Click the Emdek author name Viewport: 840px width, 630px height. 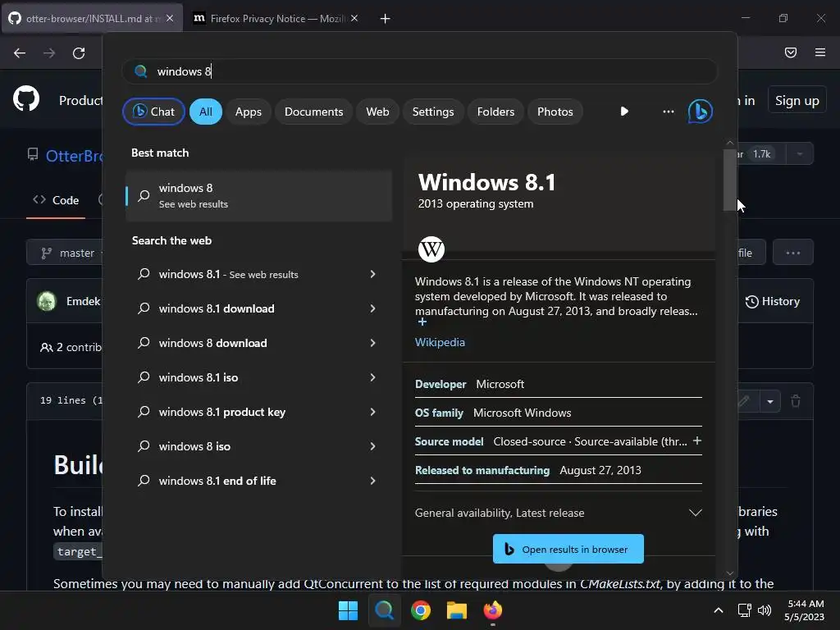coord(83,301)
